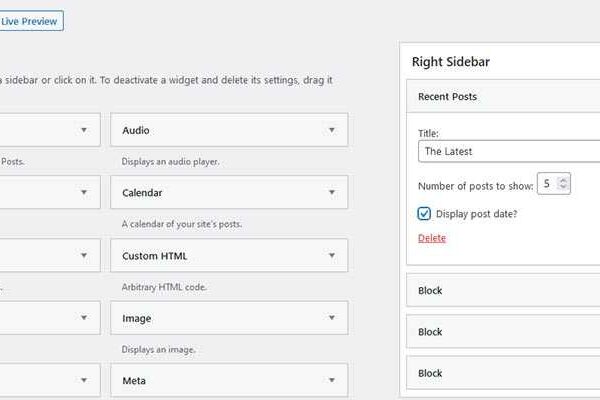Click the Right Sidebar panel heading
This screenshot has width=600, height=400.
(450, 61)
